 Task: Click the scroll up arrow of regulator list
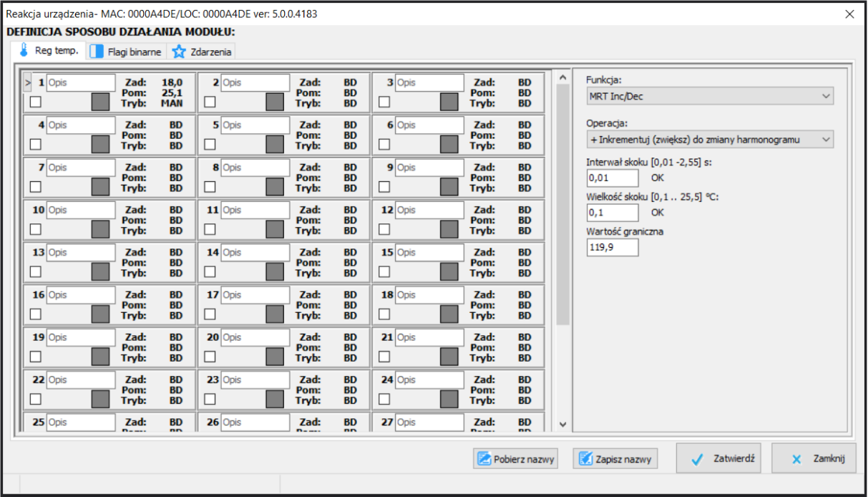coord(562,77)
